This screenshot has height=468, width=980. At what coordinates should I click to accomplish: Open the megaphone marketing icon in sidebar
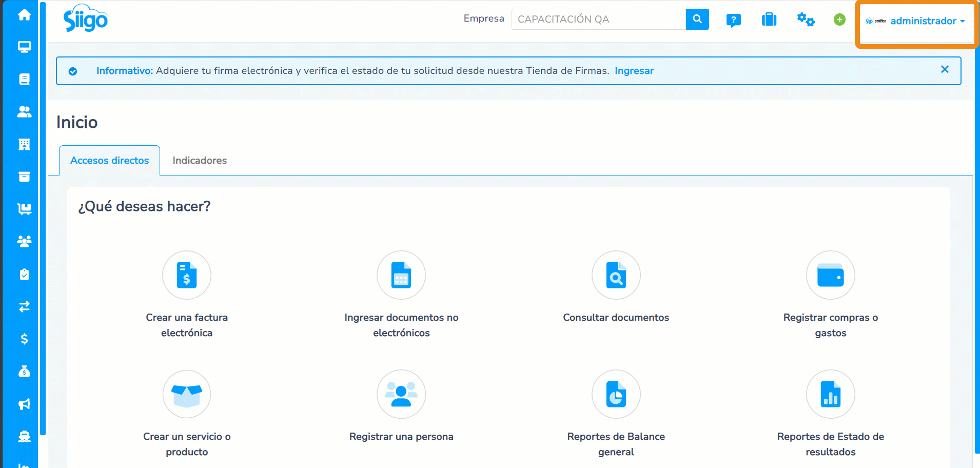tap(24, 404)
